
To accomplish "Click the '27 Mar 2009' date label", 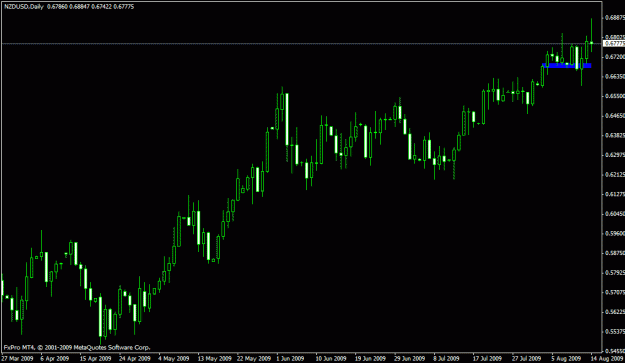I will [17, 358].
